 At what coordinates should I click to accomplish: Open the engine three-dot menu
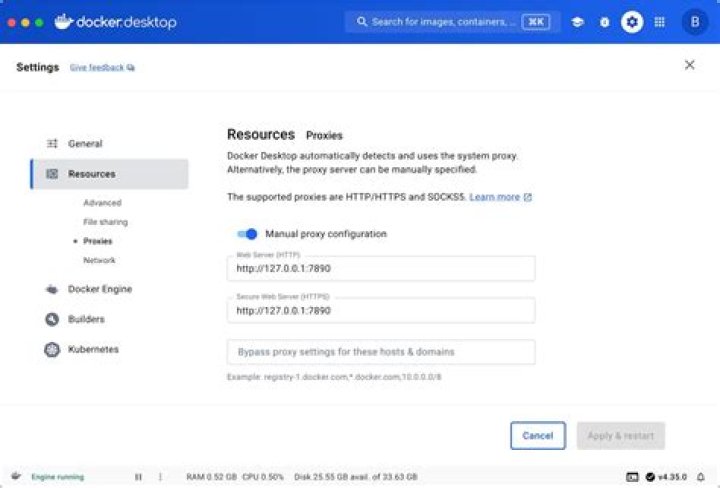160,477
